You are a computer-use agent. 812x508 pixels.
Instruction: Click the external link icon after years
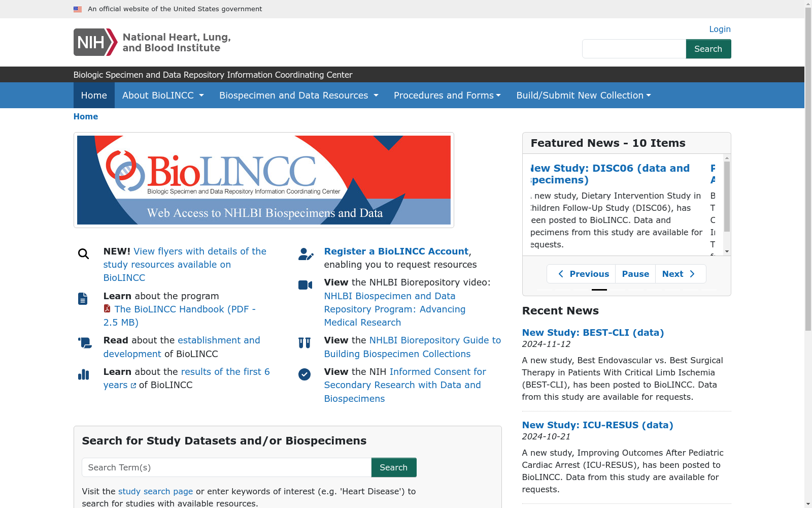click(133, 386)
